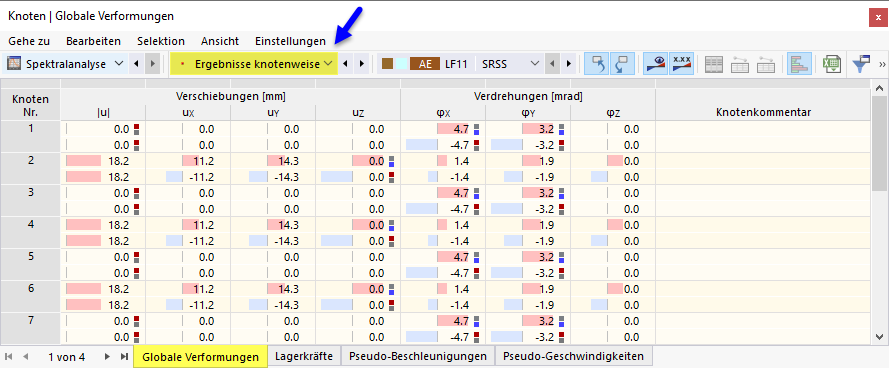Close the Globale Verformungen window
The height and width of the screenshot is (368, 889).
click(878, 18)
